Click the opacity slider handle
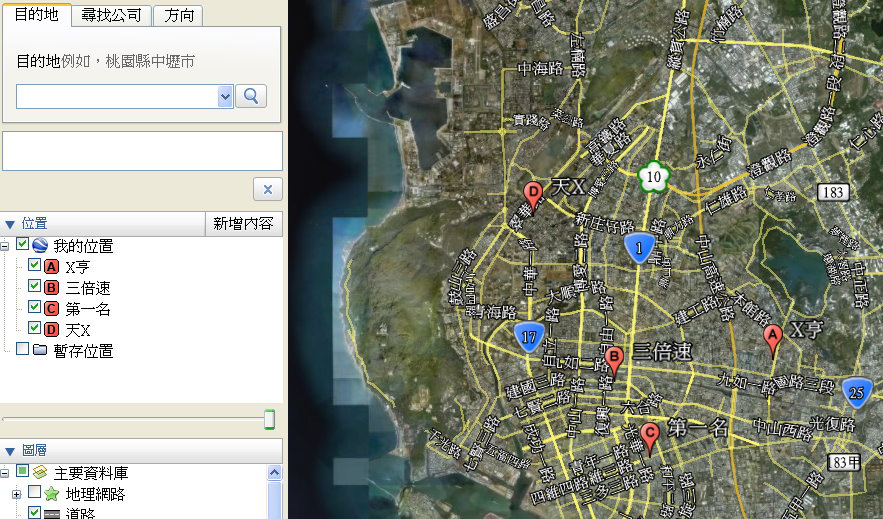 (269, 420)
